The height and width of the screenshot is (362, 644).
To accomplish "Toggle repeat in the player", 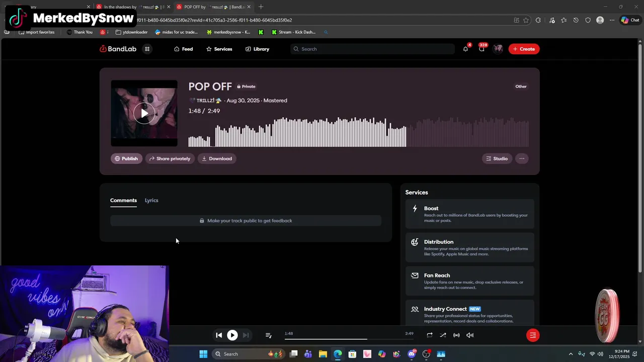I will coord(429,335).
